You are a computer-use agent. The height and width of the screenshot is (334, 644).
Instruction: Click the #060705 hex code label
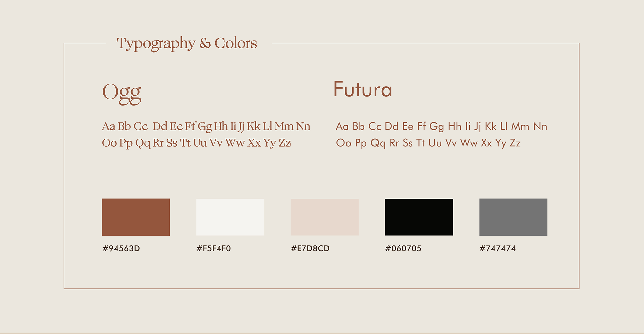(403, 248)
